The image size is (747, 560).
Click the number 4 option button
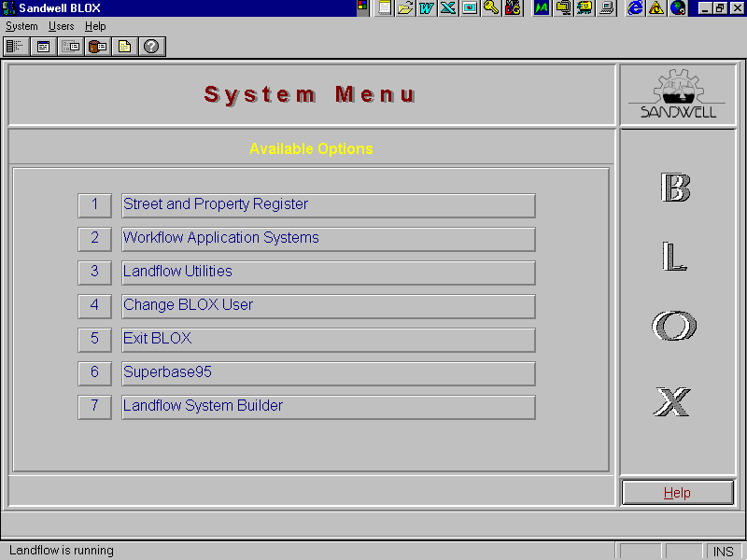(95, 306)
